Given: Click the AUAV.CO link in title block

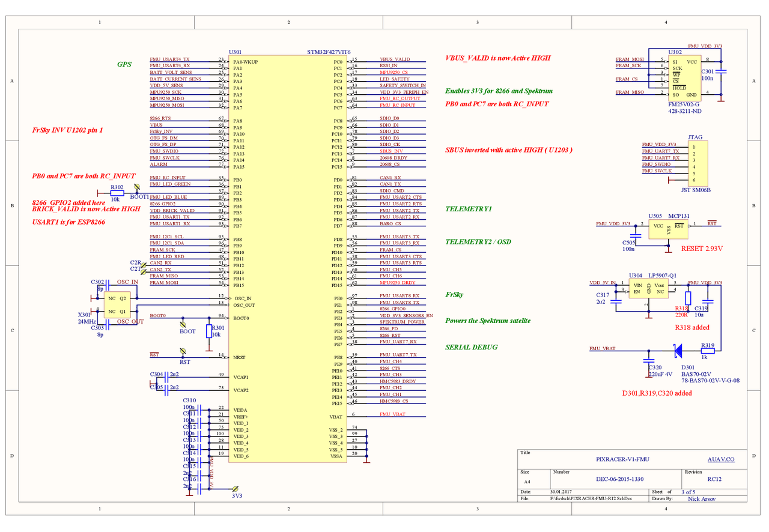Looking at the screenshot, I should 720,459.
